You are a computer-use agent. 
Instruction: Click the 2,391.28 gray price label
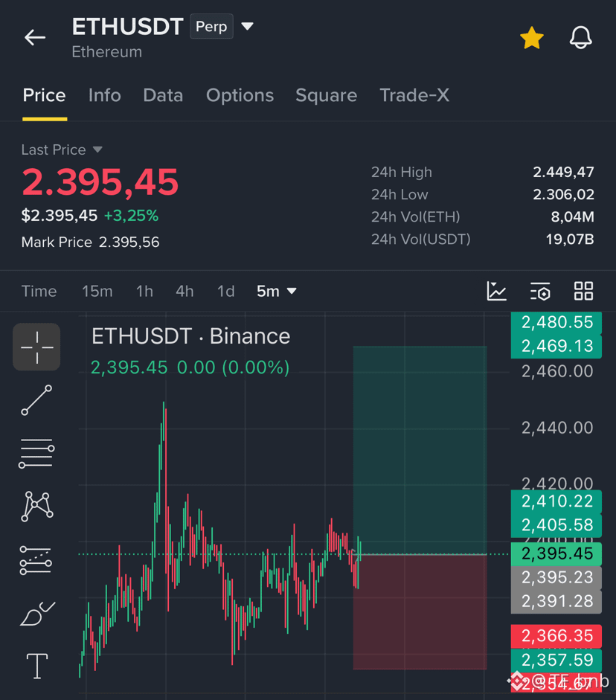point(556,601)
